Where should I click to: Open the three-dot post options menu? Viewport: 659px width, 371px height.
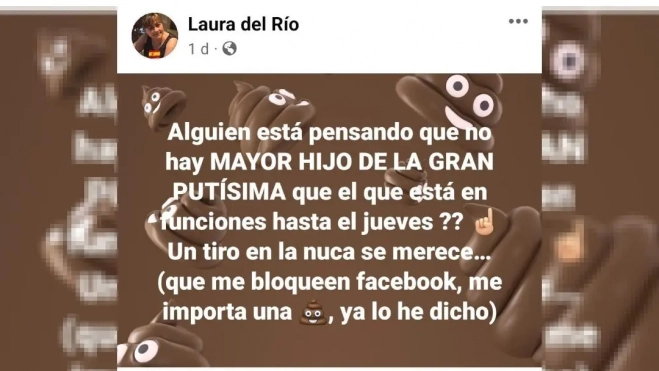(x=518, y=21)
